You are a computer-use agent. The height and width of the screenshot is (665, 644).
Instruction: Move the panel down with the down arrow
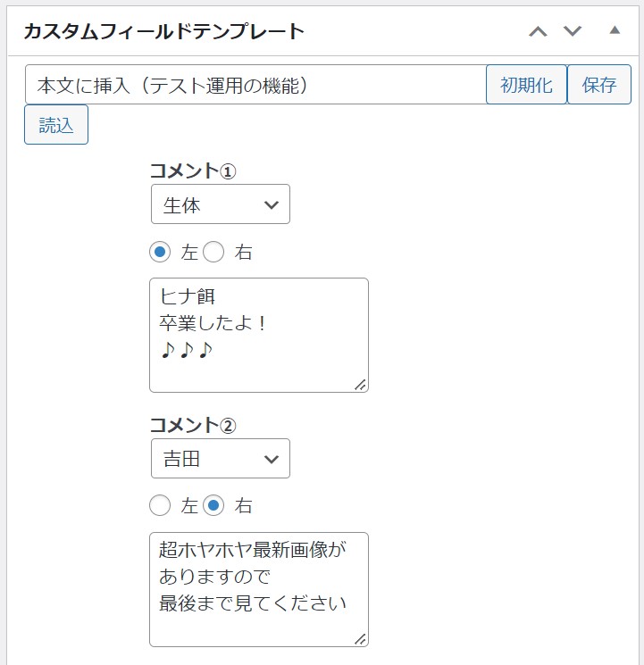(573, 32)
